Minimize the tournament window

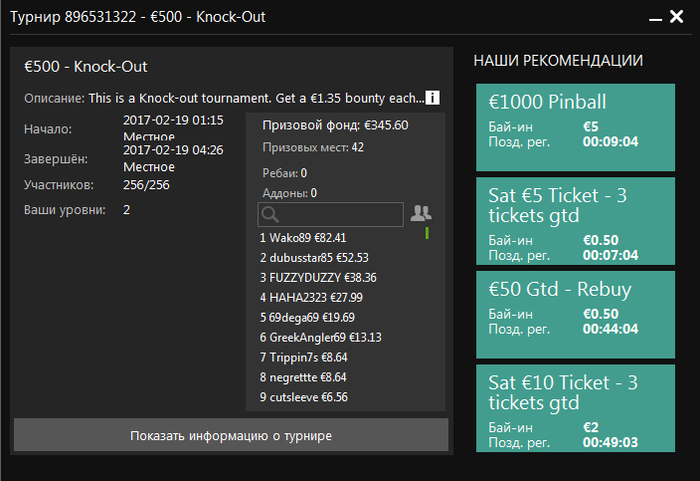(655, 18)
